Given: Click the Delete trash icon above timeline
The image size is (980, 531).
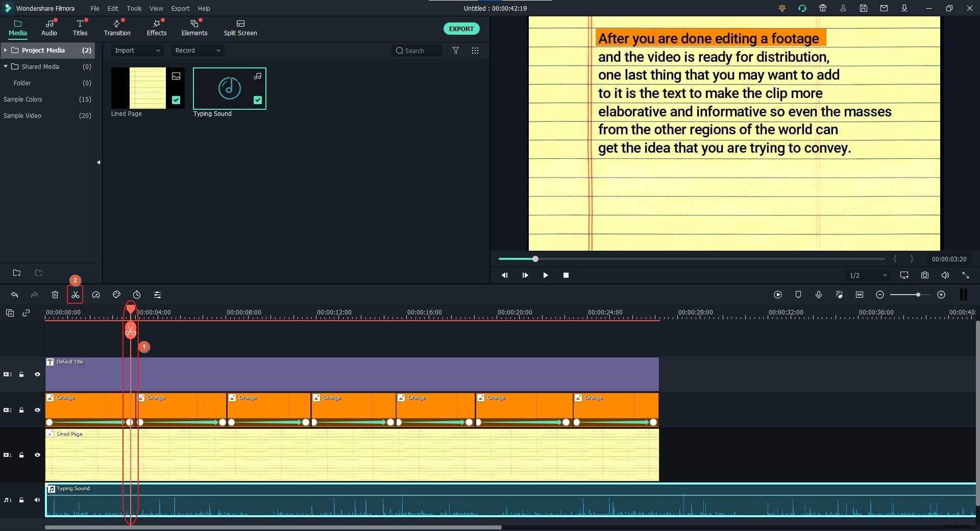Looking at the screenshot, I should (55, 295).
